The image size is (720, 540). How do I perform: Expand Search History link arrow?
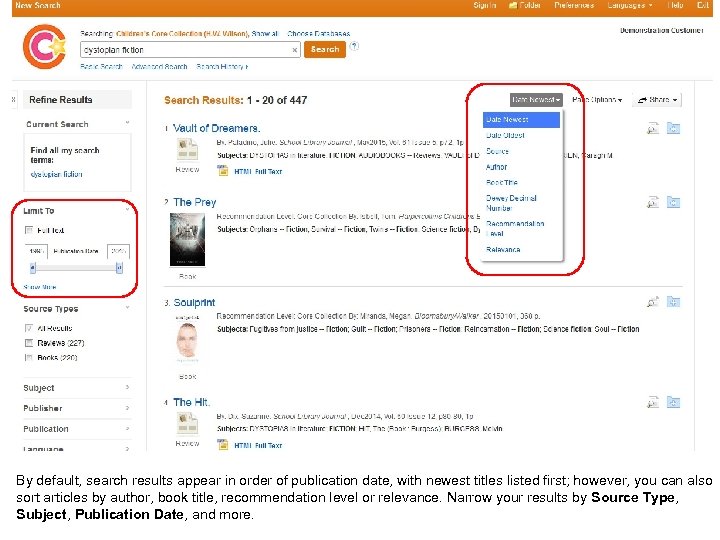click(247, 67)
